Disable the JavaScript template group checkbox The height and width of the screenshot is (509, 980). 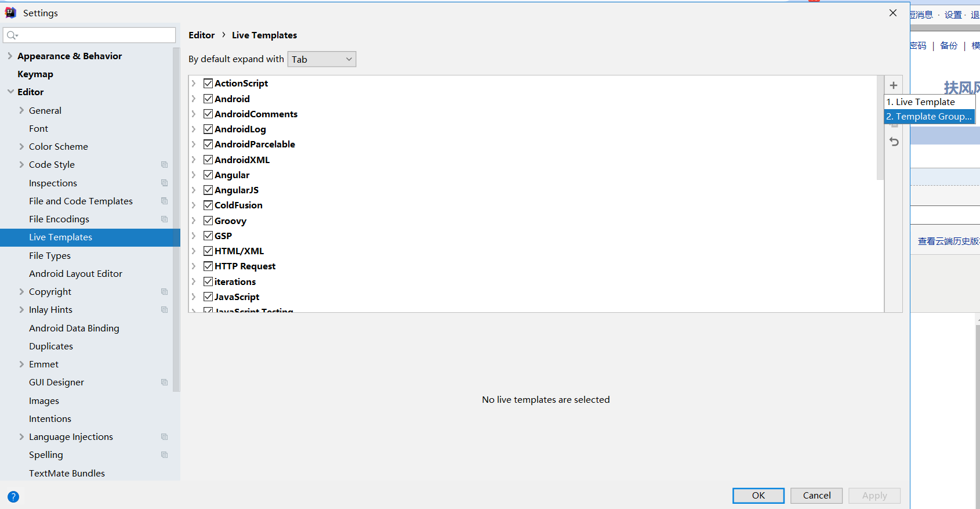[x=208, y=297]
